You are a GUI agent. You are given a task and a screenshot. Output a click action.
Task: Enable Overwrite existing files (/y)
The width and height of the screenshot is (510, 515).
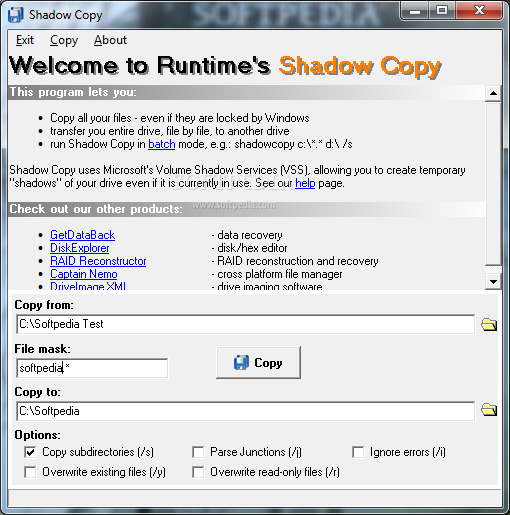click(x=30, y=472)
